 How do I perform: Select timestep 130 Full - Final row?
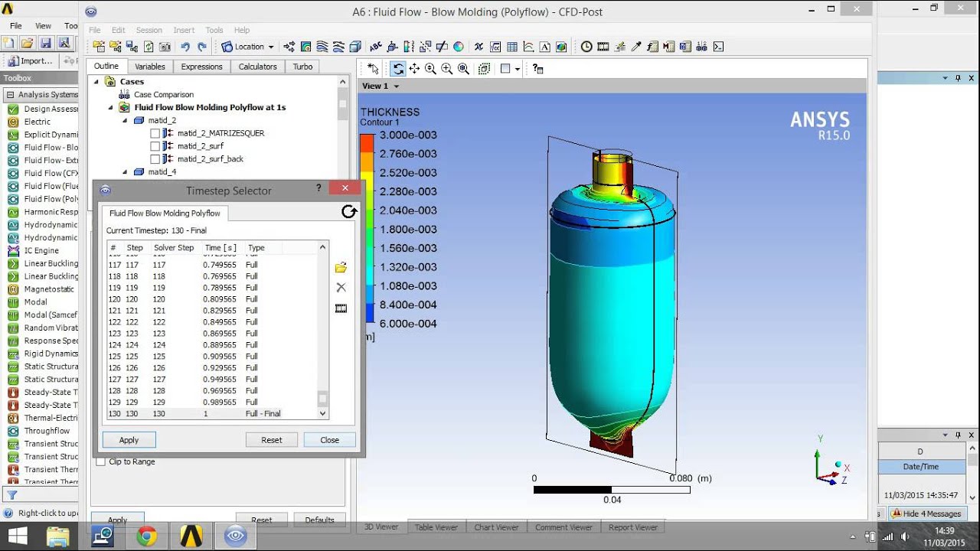coord(211,414)
